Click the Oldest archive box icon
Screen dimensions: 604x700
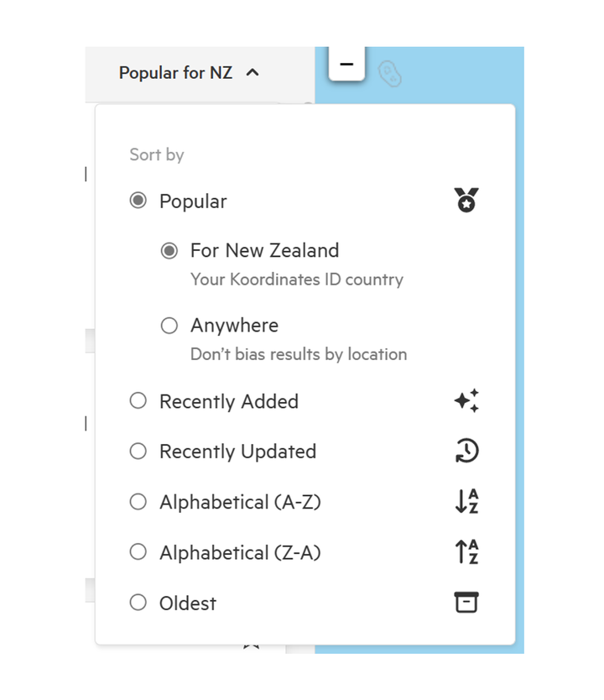point(466,603)
